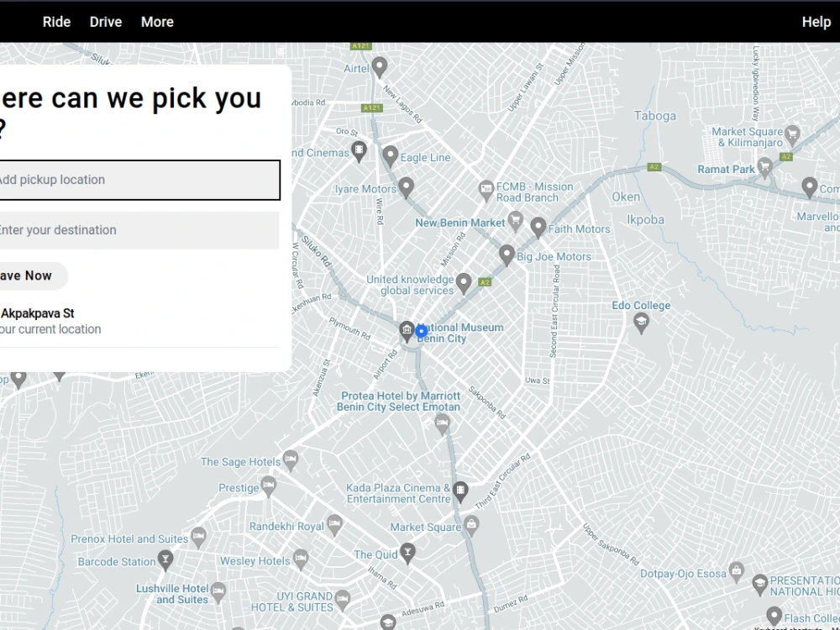Screen dimensions: 840x630
Task: Focus the Add pickup location field
Action: coord(139,180)
